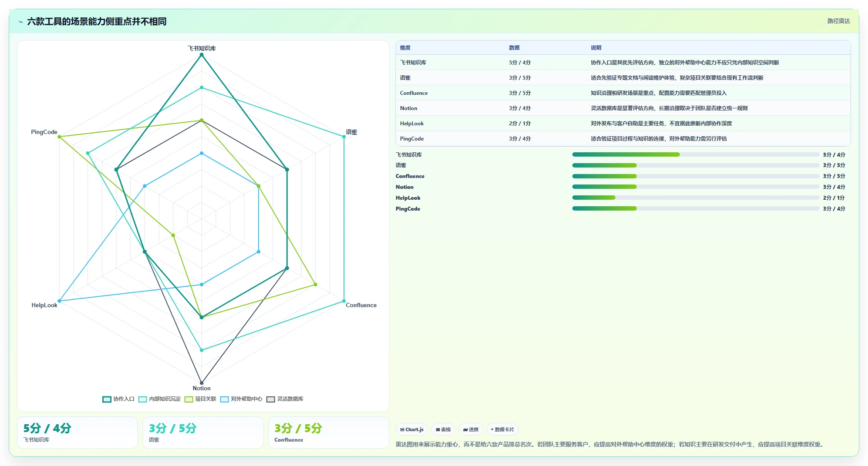The height and width of the screenshot is (466, 868).
Task: Click the description starting 对外发布与客户自助
Action: tap(661, 124)
